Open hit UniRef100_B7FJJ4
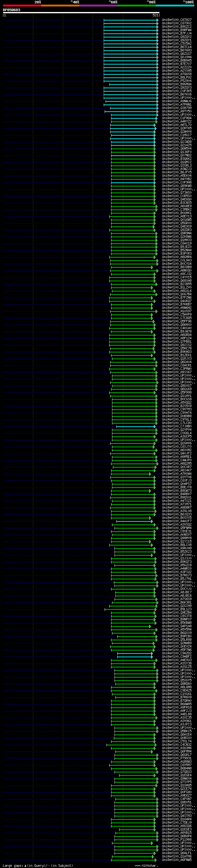 pyautogui.click(x=176, y=33)
